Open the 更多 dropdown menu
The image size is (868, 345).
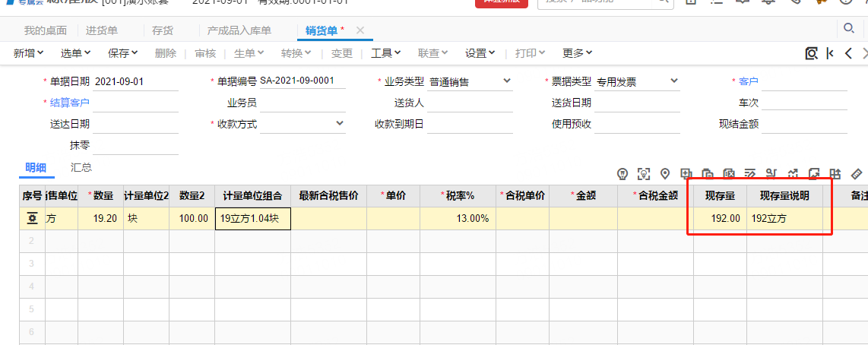[578, 53]
